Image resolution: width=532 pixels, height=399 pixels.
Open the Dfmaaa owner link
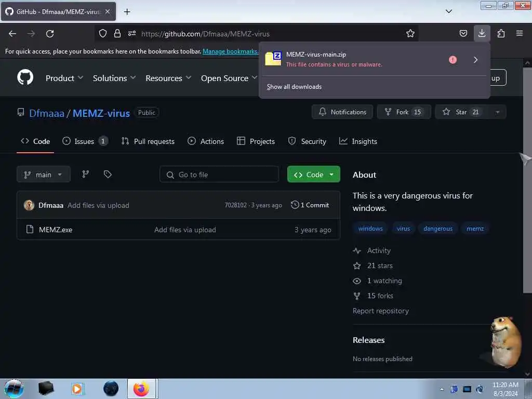[x=46, y=113]
